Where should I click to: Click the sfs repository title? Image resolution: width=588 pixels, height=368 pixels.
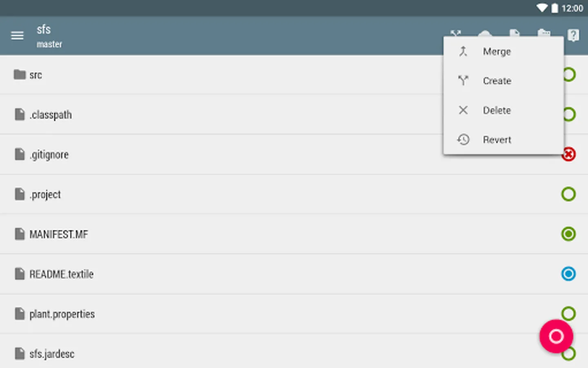point(44,29)
